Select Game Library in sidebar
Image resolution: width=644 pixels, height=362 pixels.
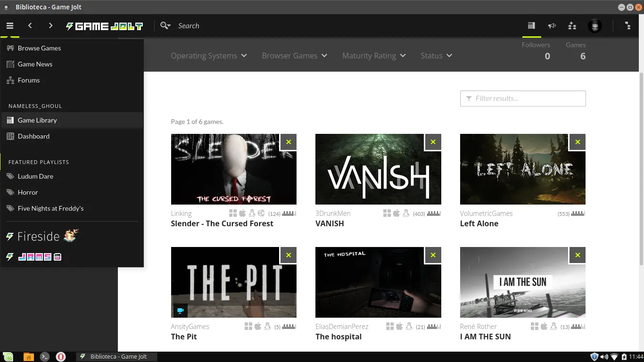72,120
